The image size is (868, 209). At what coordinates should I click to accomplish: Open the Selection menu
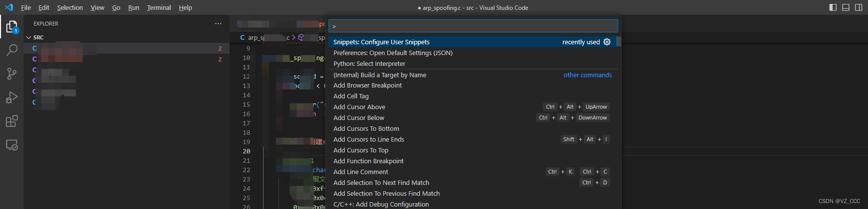(70, 7)
